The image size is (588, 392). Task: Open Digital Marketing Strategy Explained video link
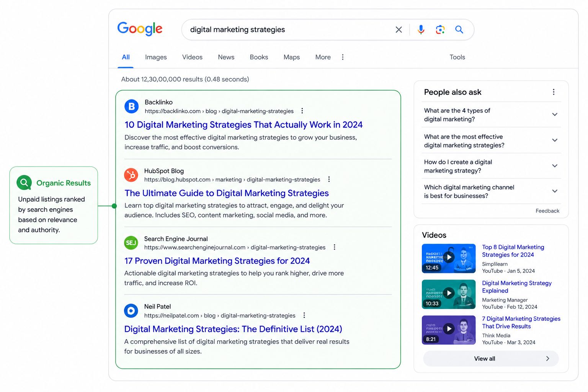coord(517,287)
